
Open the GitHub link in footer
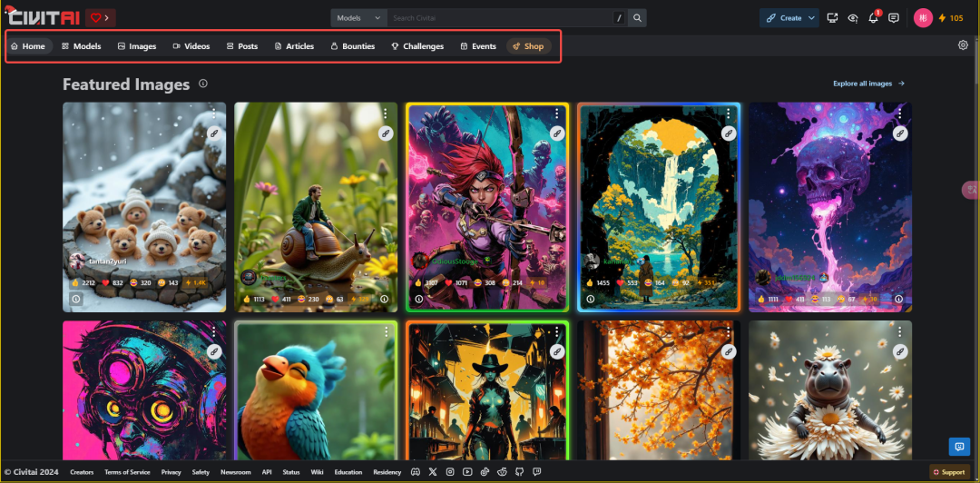coord(518,472)
